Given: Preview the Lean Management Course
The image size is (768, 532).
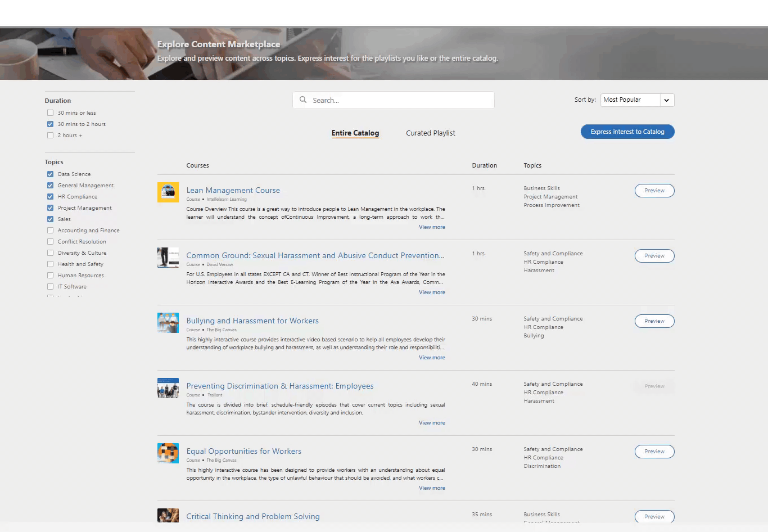Looking at the screenshot, I should (x=654, y=191).
